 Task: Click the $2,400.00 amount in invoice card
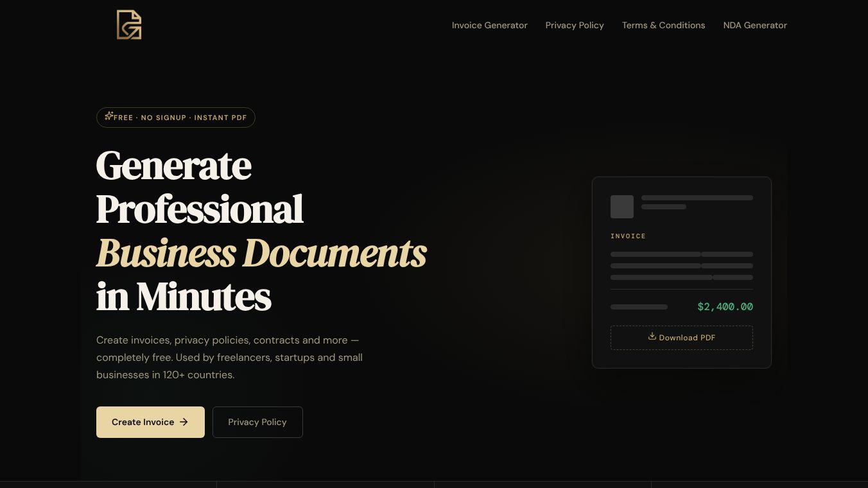[725, 307]
